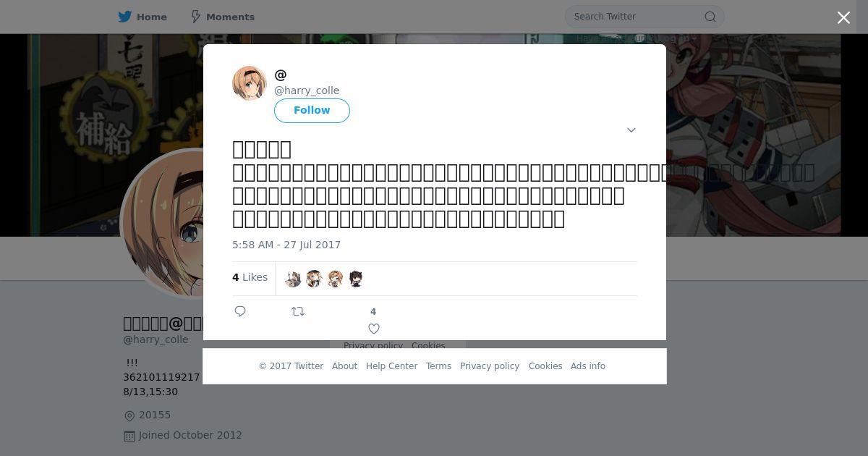The image size is (868, 456).
Task: Open Moments from the lightning bolt icon
Action: click(x=195, y=17)
